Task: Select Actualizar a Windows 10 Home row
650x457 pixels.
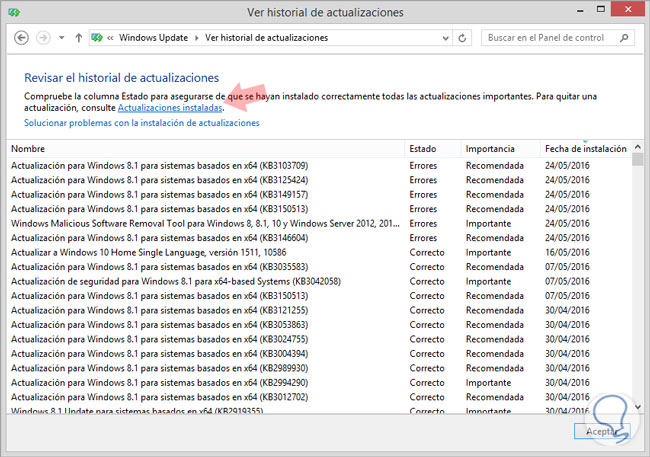Action: tap(319, 253)
